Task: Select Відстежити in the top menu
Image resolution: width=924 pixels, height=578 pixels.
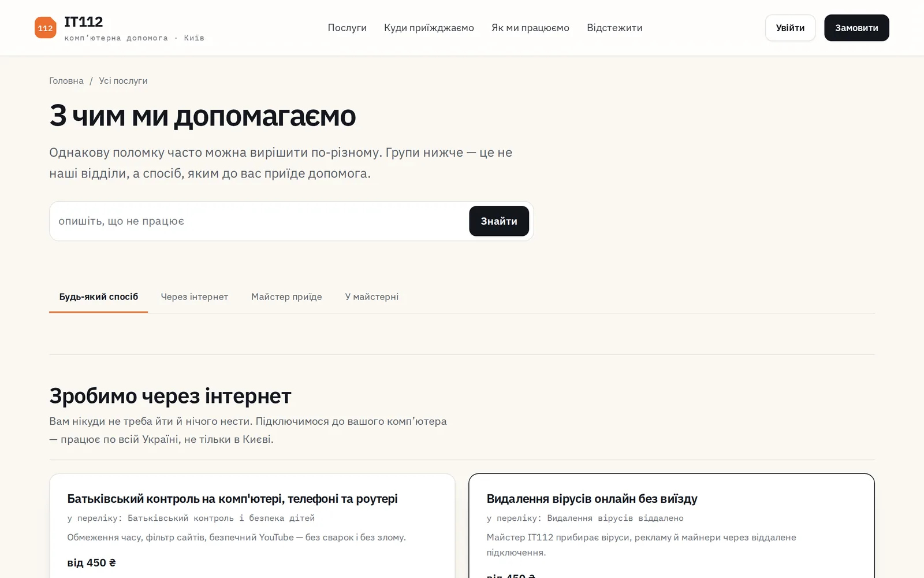Action: [614, 28]
